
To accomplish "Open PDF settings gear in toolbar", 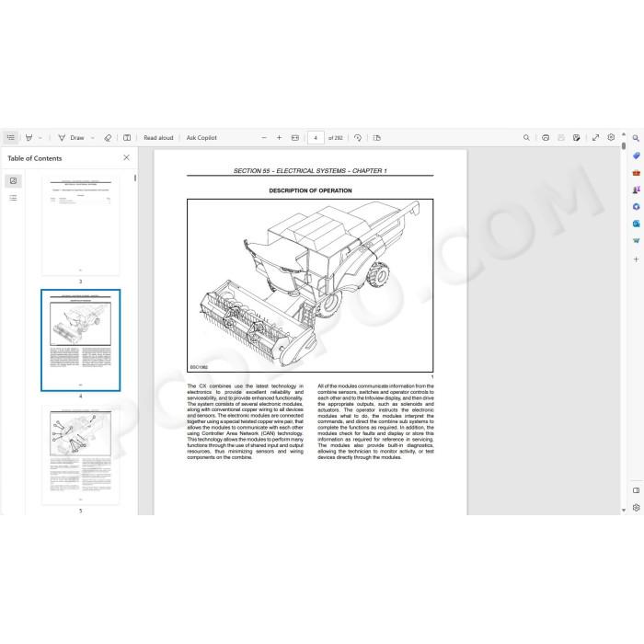I will [611, 137].
